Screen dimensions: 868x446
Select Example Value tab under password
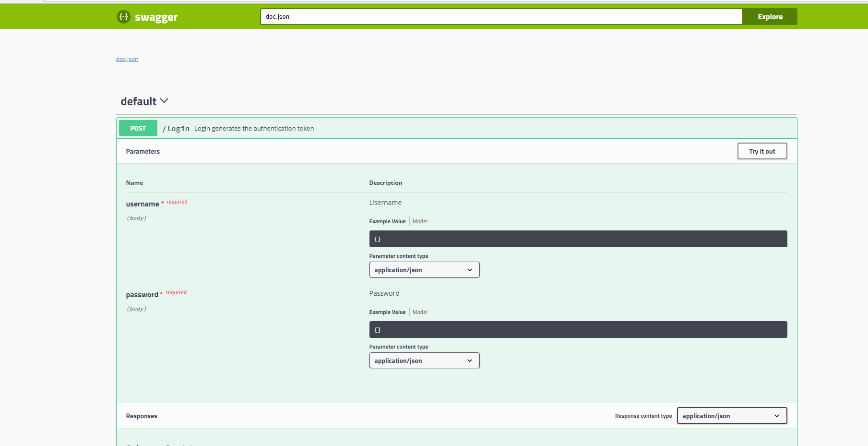[387, 312]
